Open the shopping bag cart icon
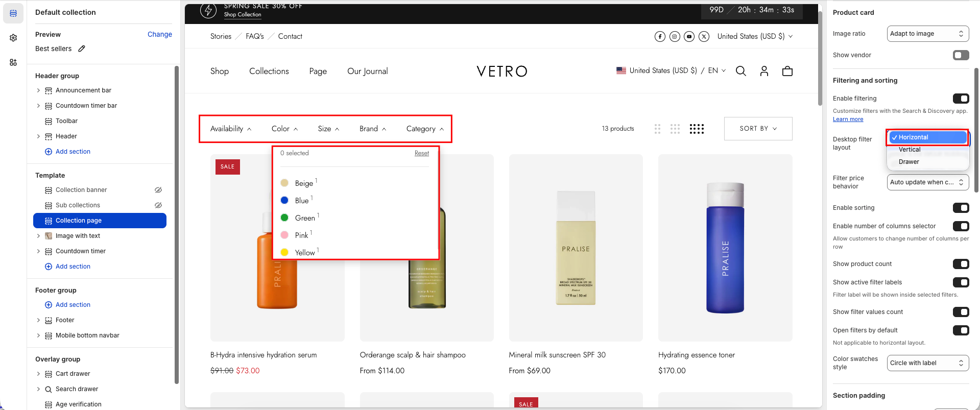 pos(787,71)
